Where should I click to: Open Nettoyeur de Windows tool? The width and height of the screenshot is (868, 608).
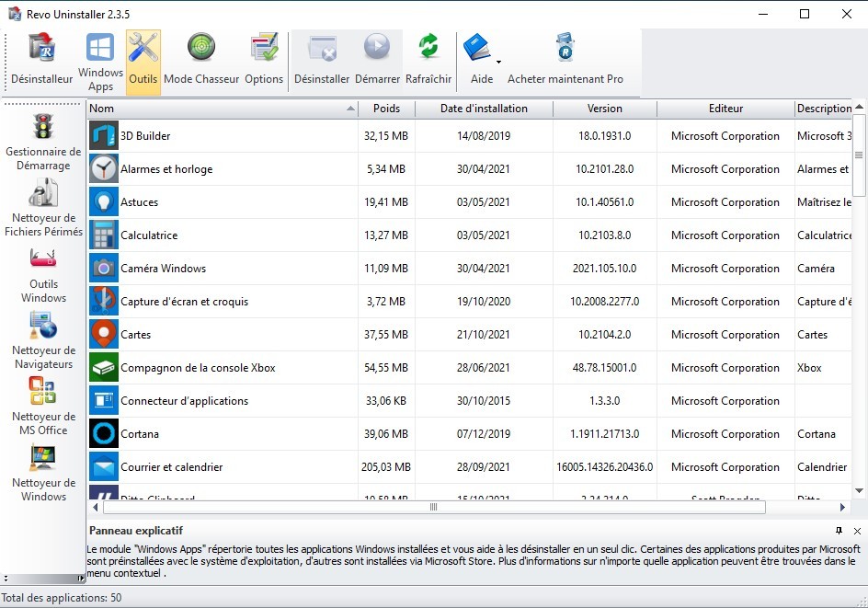[x=43, y=473]
